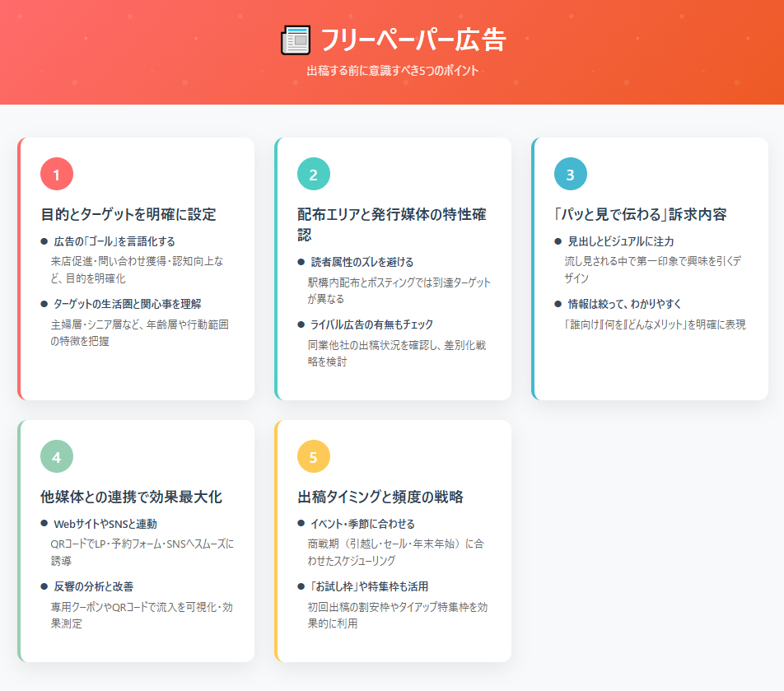This screenshot has height=691, width=784.
Task: Click description 商戦期（引越し・セール・年末年始）
Action: [395, 552]
